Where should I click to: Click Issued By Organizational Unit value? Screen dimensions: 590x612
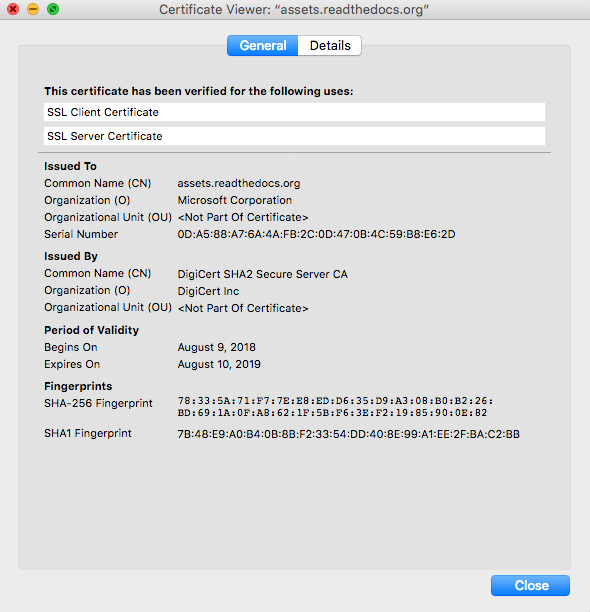243,308
